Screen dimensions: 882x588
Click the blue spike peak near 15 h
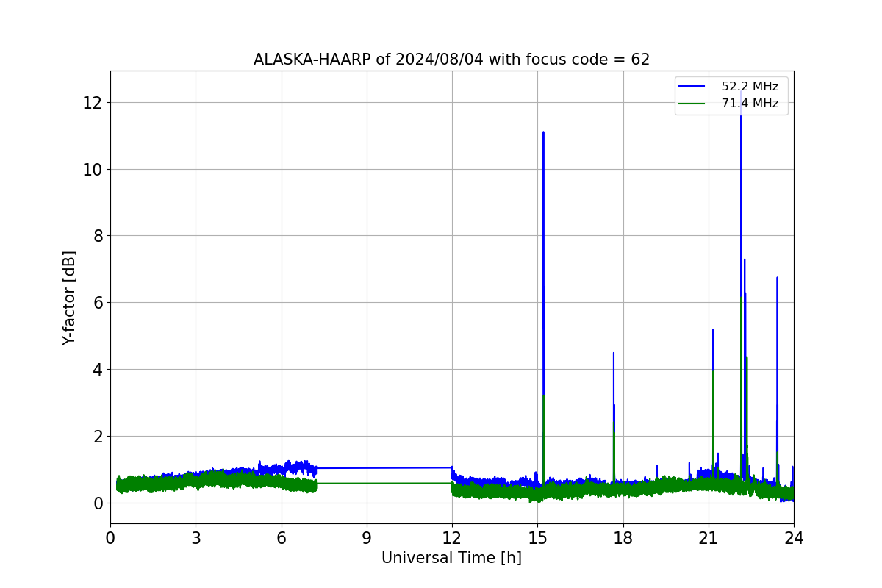pyautogui.click(x=543, y=133)
